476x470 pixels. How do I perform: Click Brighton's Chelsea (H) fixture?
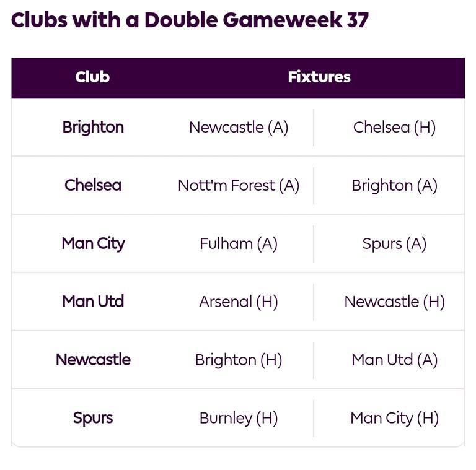[394, 128]
